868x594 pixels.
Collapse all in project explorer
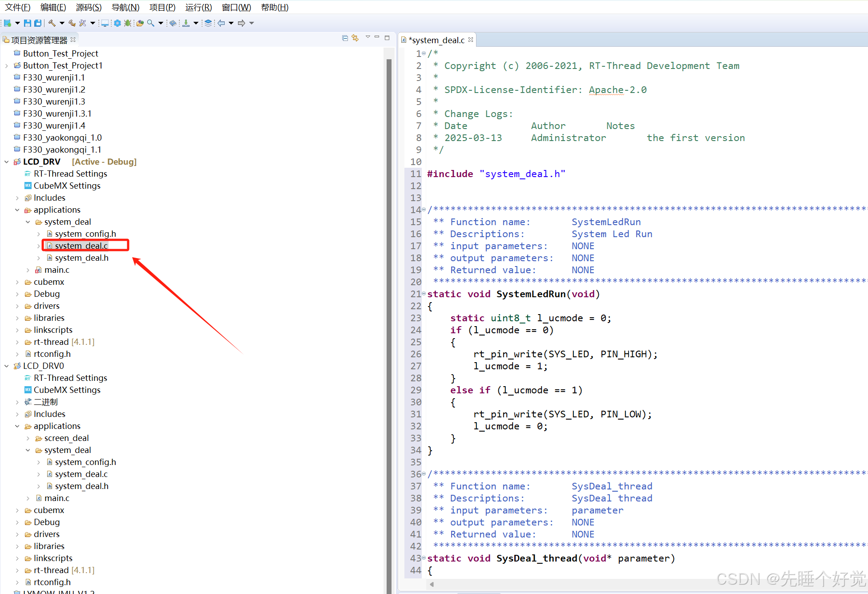[345, 38]
